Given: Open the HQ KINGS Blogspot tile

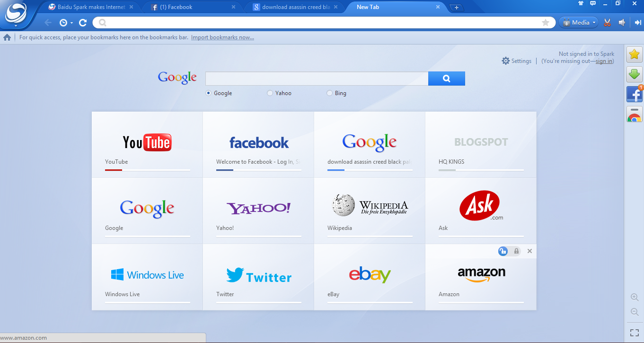Looking at the screenshot, I should pos(481,145).
